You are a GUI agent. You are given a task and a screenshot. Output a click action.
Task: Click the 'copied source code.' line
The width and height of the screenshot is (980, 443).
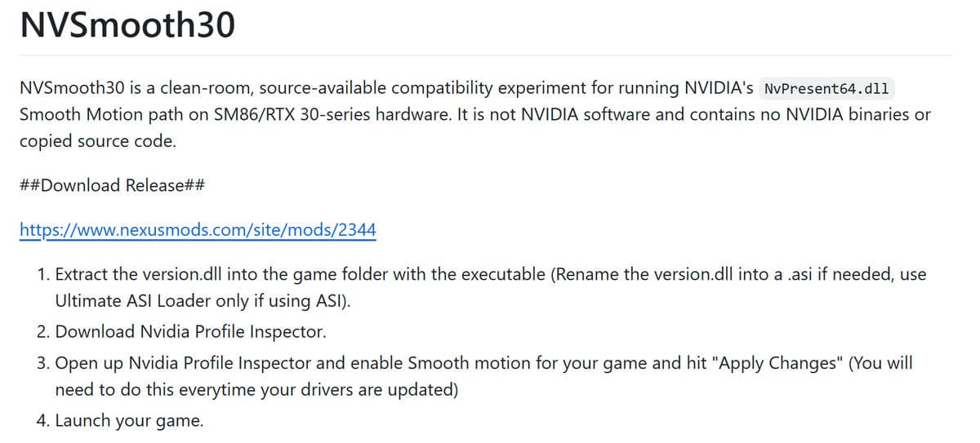point(97,140)
